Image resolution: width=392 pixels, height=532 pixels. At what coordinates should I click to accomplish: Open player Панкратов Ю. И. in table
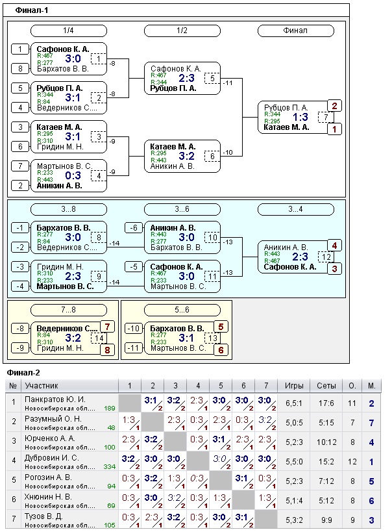click(x=55, y=399)
